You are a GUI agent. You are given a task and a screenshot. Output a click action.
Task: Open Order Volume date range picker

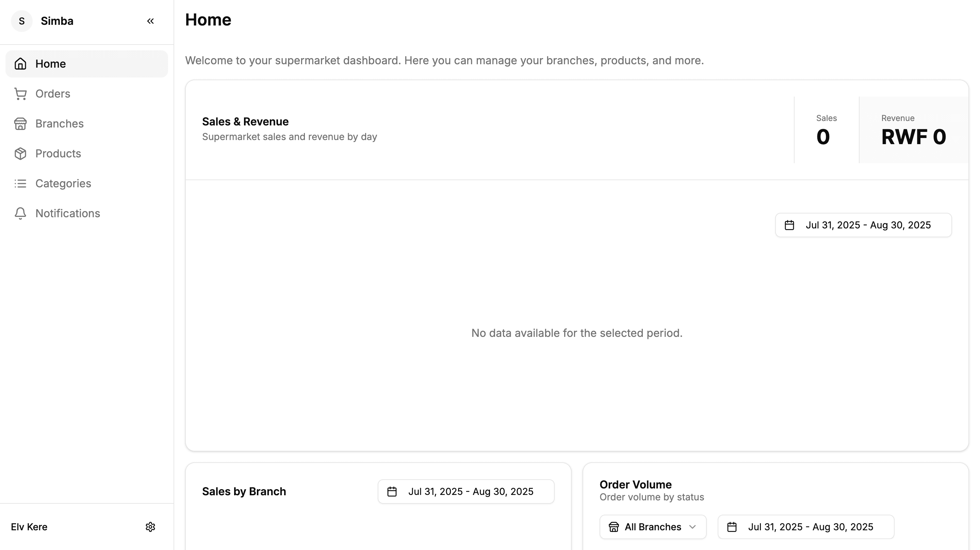[x=805, y=527]
